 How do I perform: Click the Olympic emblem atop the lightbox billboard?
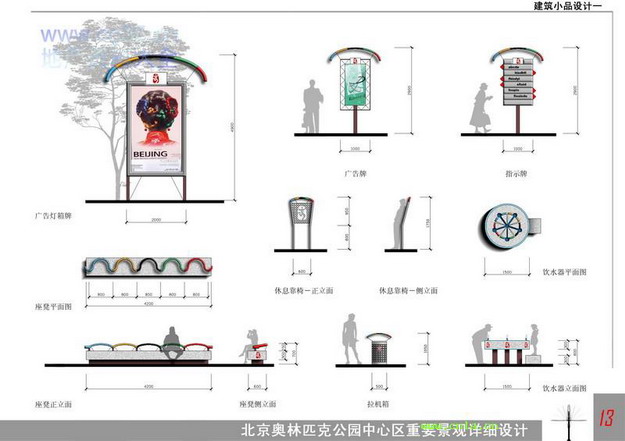click(x=156, y=78)
